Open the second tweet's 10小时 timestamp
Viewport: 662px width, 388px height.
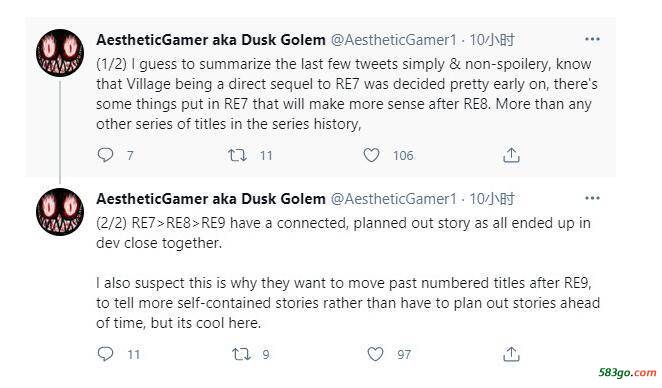pyautogui.click(x=492, y=198)
